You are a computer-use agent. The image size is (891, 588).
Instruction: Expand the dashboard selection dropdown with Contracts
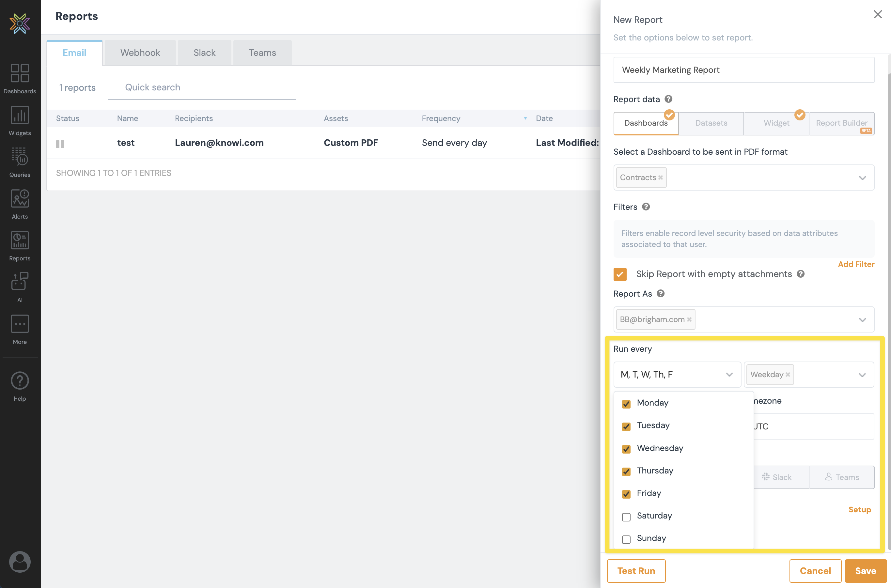862,178
